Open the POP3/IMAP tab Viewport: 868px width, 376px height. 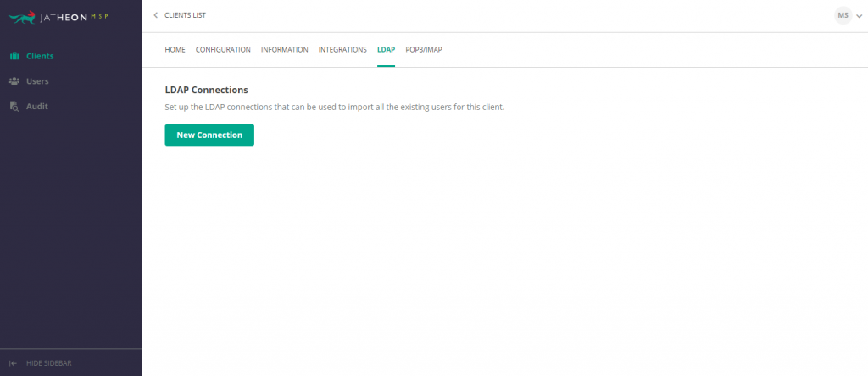(x=424, y=50)
